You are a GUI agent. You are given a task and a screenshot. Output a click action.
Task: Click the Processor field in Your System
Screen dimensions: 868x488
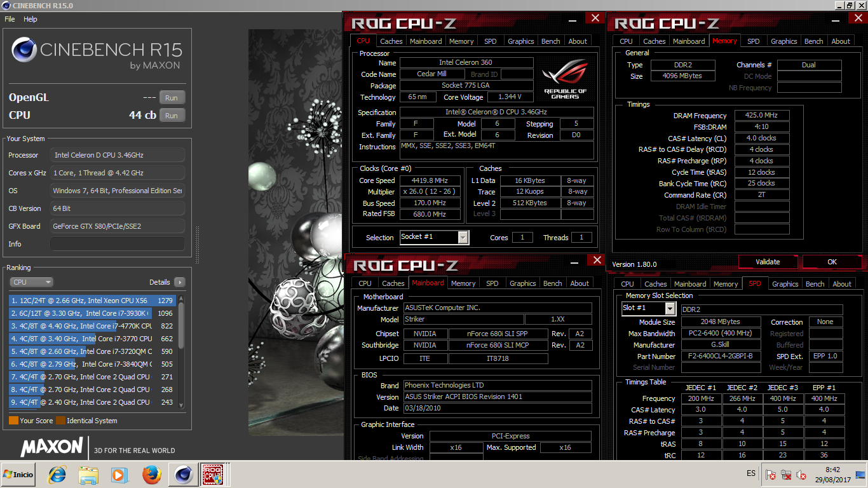click(118, 155)
